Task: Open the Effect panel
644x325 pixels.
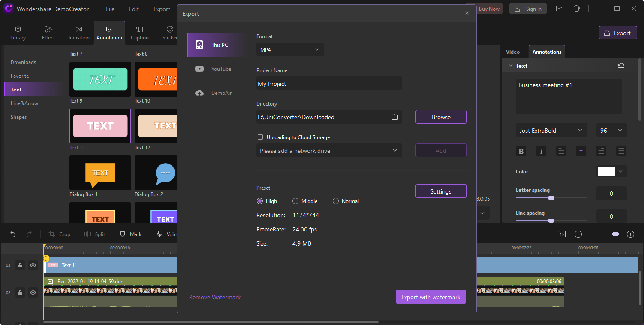Action: click(48, 33)
